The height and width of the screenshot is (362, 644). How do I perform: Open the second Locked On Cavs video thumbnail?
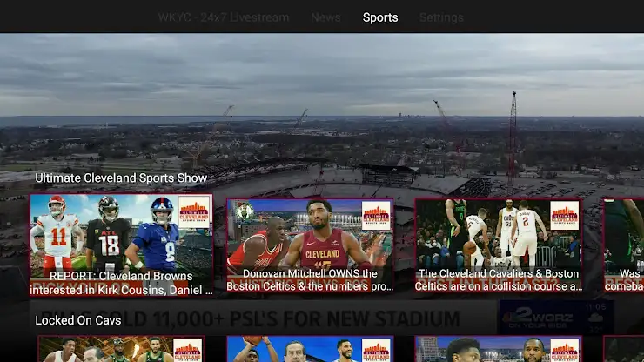point(310,349)
